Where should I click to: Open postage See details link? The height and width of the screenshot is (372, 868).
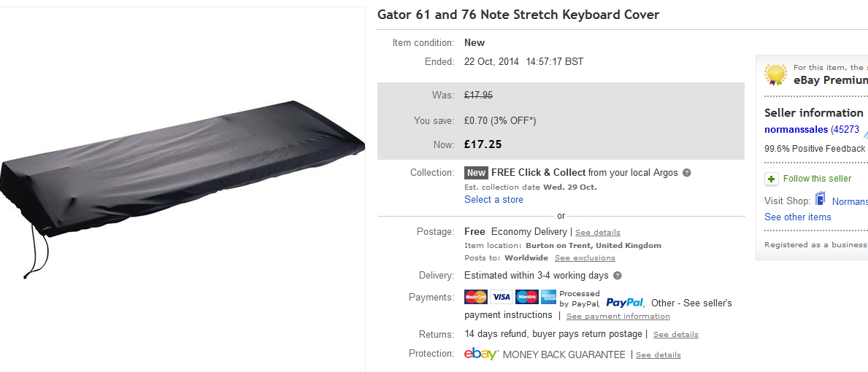[598, 233]
